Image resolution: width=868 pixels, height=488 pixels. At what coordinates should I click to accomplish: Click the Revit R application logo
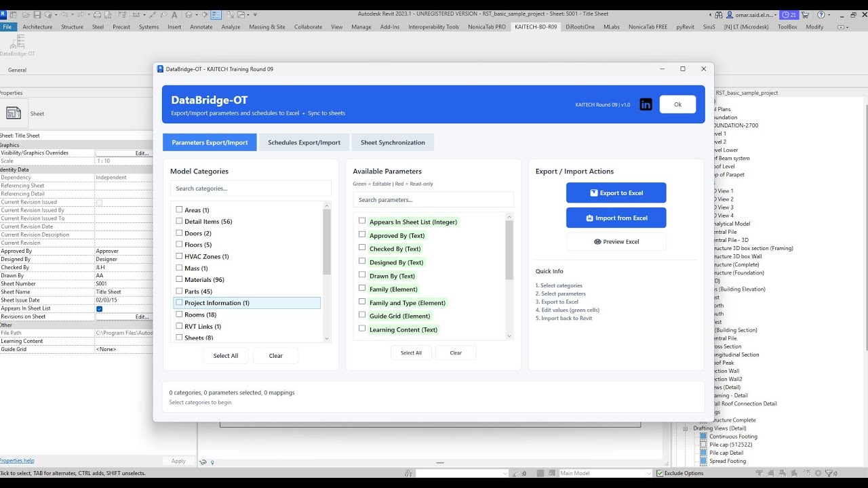(3, 14)
